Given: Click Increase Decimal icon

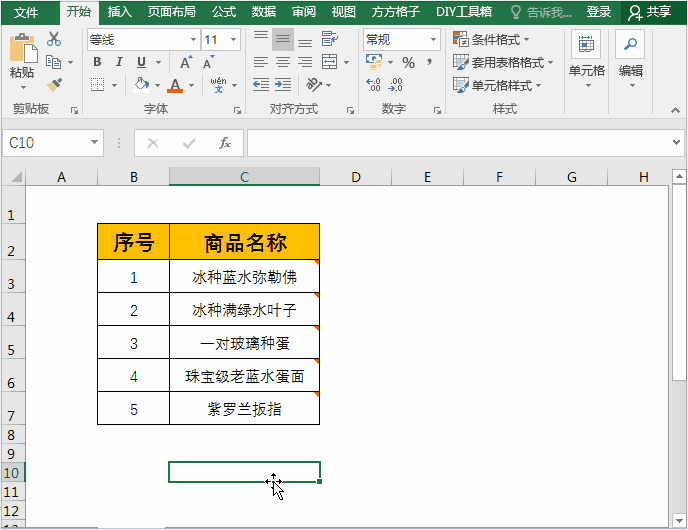Looking at the screenshot, I should point(373,84).
